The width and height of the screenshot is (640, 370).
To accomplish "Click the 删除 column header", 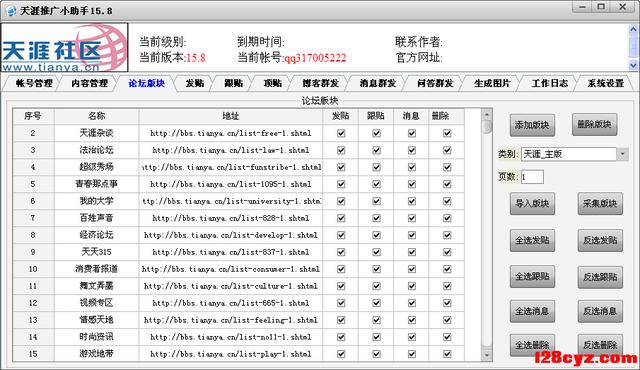I will click(447, 116).
